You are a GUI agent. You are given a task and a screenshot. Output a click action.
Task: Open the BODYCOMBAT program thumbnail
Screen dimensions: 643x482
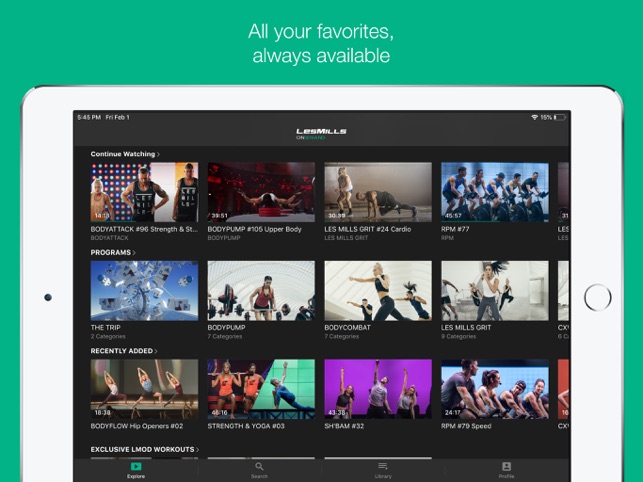pyautogui.click(x=378, y=290)
